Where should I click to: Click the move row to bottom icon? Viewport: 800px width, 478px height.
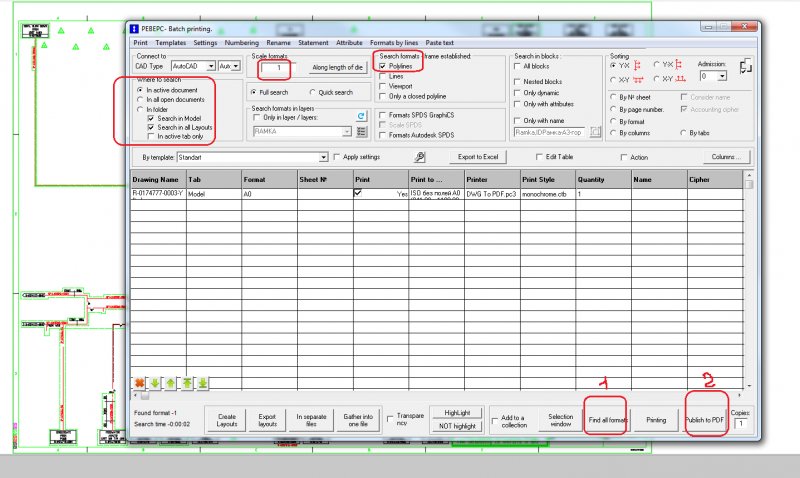point(203,383)
